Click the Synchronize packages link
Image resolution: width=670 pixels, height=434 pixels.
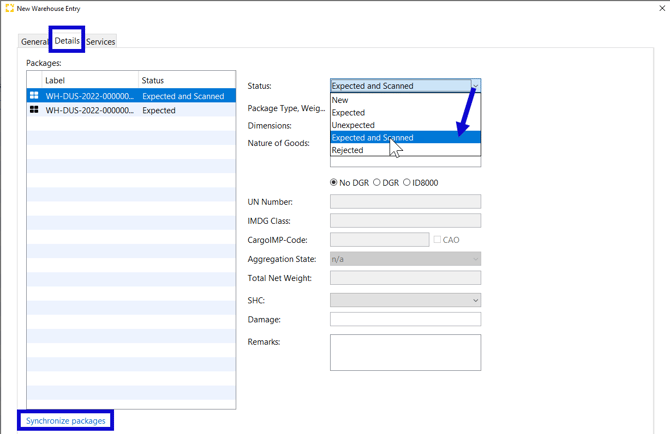pyautogui.click(x=66, y=421)
